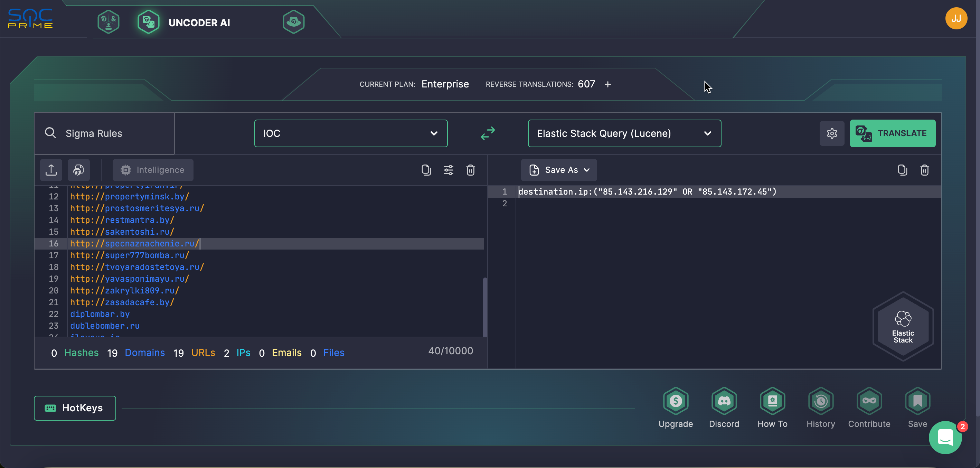Click the Sigma Rules search field

coord(105,133)
